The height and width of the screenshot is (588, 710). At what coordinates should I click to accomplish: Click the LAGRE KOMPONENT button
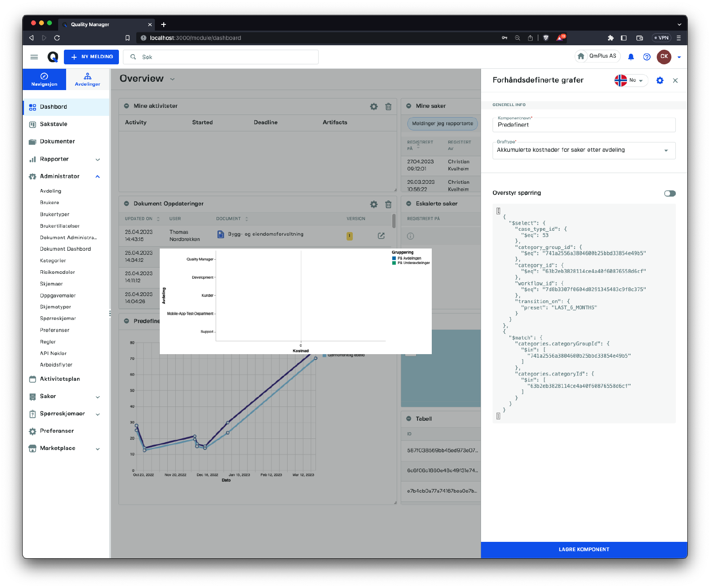(584, 549)
